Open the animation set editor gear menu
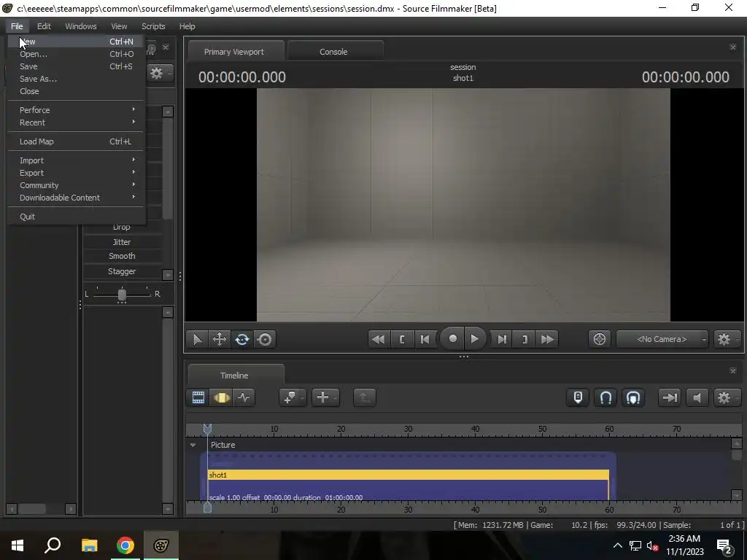This screenshot has height=560, width=747. pyautogui.click(x=160, y=73)
